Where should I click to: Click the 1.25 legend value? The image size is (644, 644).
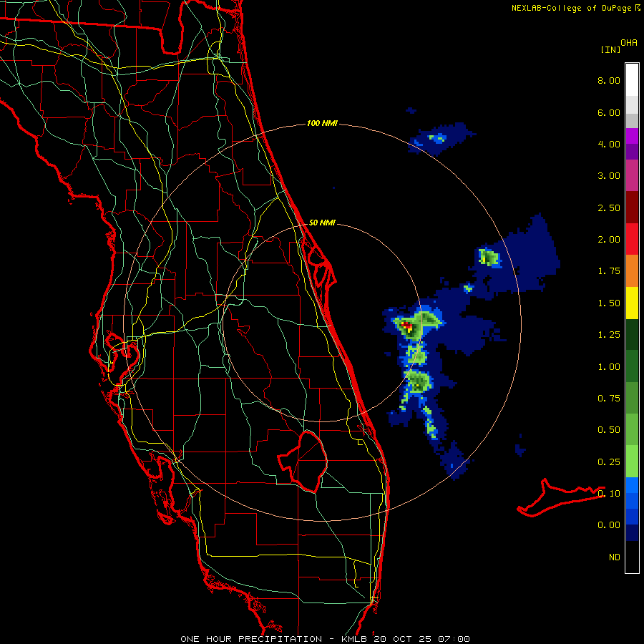point(609,335)
